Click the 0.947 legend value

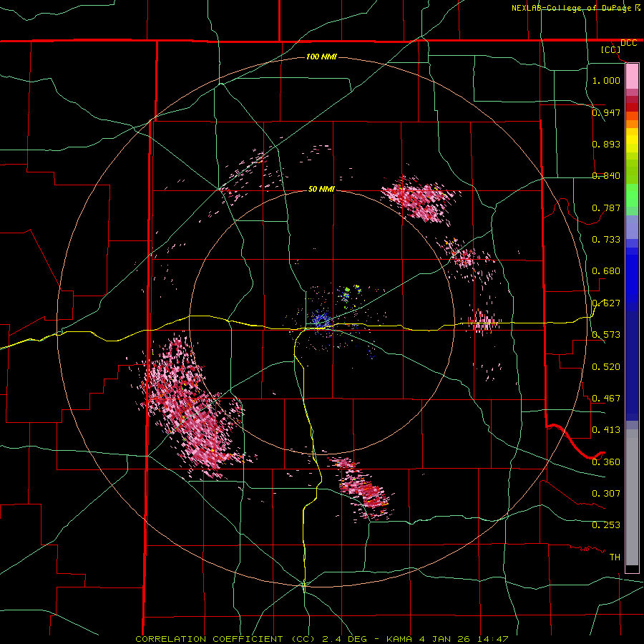606,112
